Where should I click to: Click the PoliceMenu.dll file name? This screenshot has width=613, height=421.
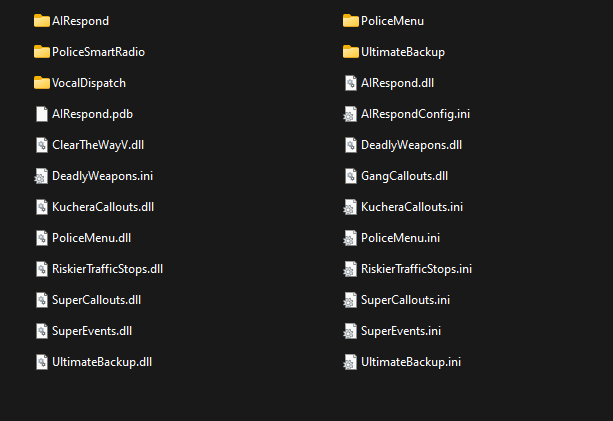pos(91,238)
